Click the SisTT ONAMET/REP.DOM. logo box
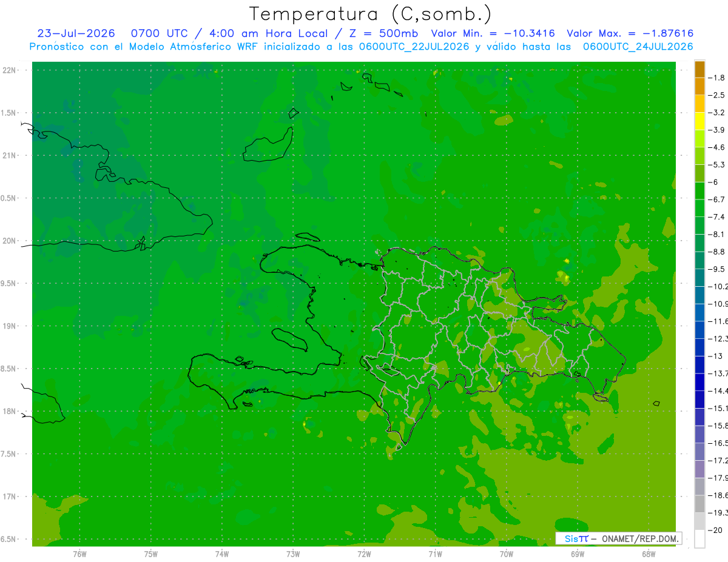728x562 pixels. (619, 538)
